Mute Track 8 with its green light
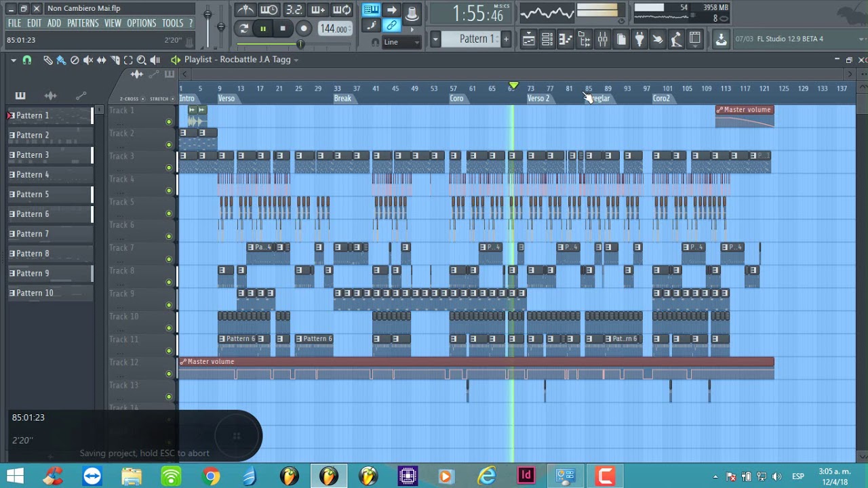The image size is (868, 488). pos(169,282)
